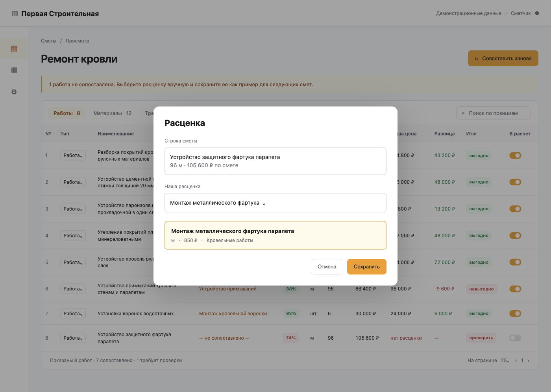Viewport: 551px width, 392px height.
Task: Open the estimates list sidebar icon
Action: click(14, 49)
